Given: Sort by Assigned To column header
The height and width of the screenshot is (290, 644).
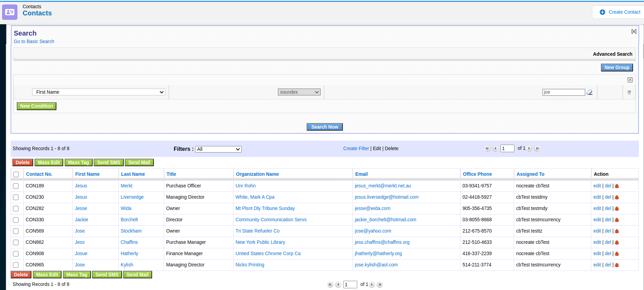Looking at the screenshot, I should coord(531,174).
